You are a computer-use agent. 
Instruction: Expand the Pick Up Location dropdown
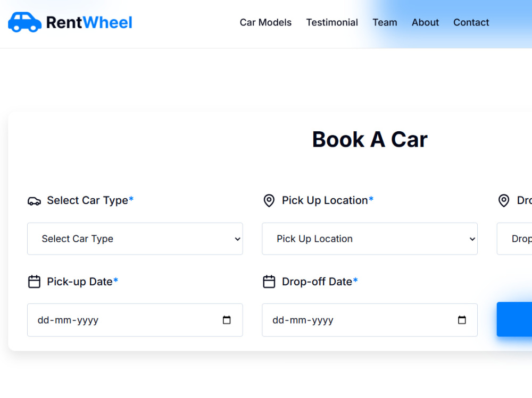pyautogui.click(x=370, y=239)
